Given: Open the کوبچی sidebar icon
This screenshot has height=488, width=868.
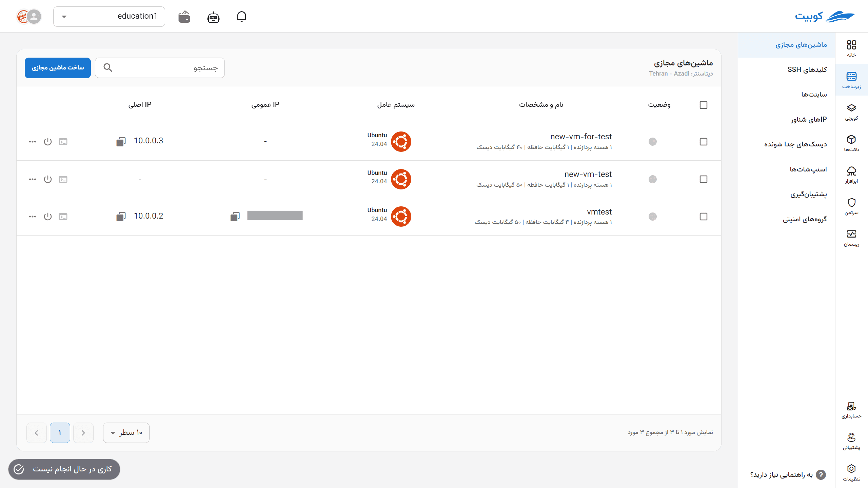Looking at the screenshot, I should coord(851,112).
